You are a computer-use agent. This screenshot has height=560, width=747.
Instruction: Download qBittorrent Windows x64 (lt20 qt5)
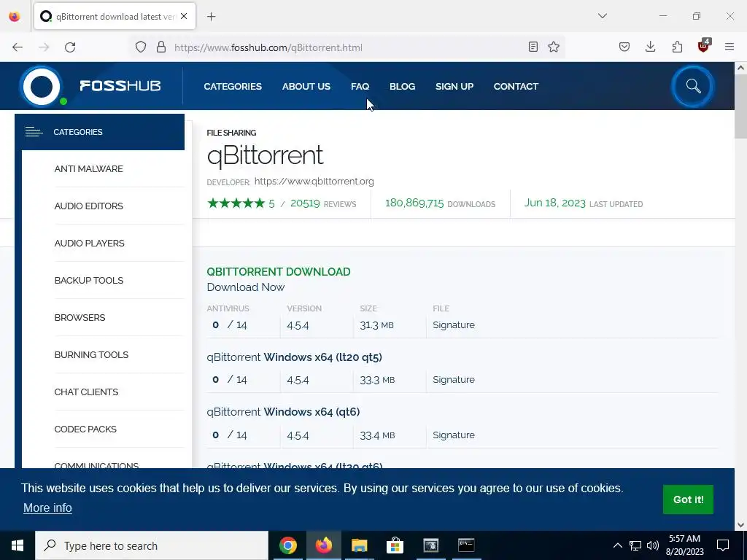coord(294,357)
